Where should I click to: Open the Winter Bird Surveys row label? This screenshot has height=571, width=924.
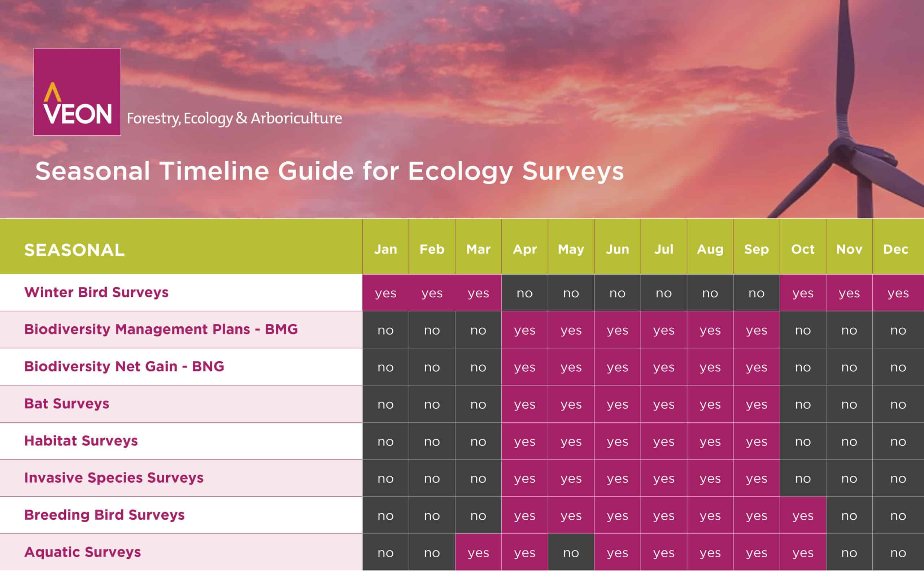click(96, 292)
